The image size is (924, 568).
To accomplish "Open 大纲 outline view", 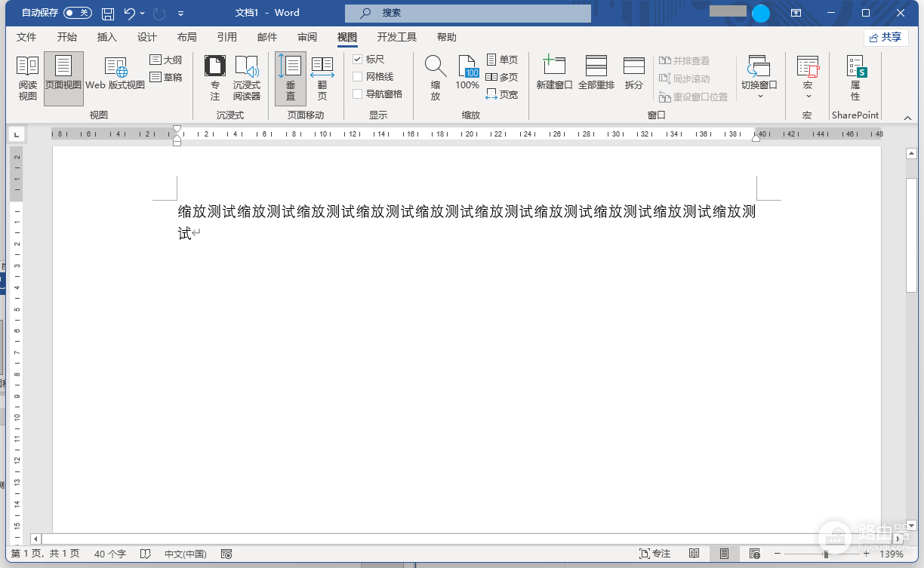I will click(x=166, y=60).
